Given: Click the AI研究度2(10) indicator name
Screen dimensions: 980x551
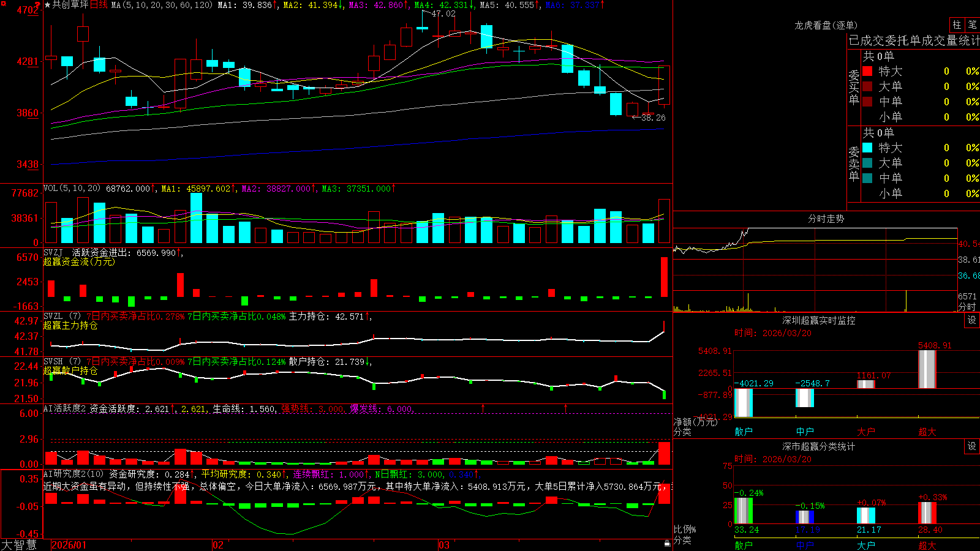Looking at the screenshot, I should (x=74, y=474).
